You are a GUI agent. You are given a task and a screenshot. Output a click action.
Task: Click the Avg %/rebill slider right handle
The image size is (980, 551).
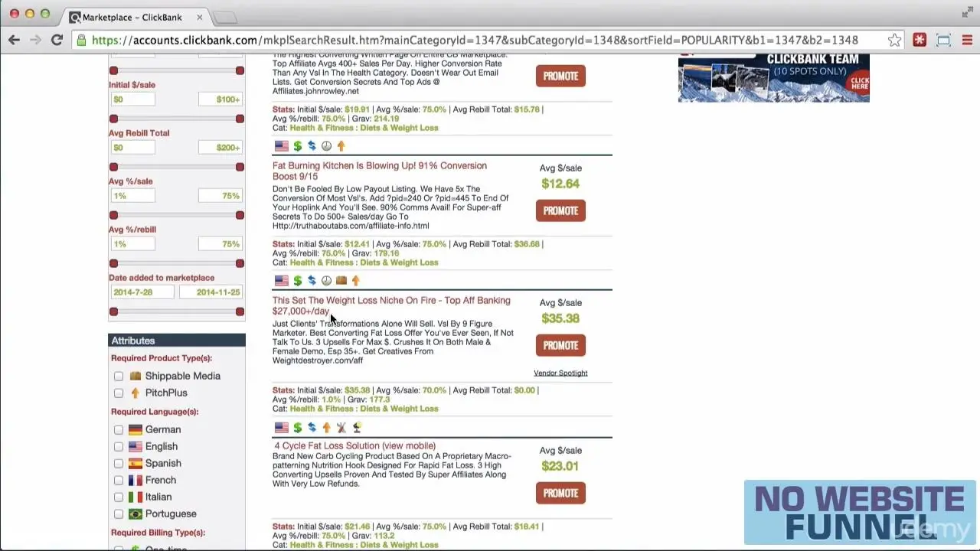240,263
